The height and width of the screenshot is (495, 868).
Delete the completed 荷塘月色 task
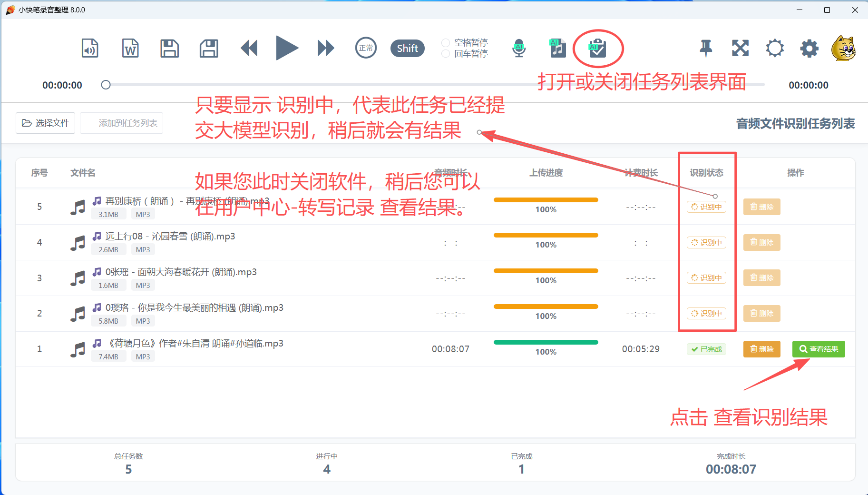761,349
